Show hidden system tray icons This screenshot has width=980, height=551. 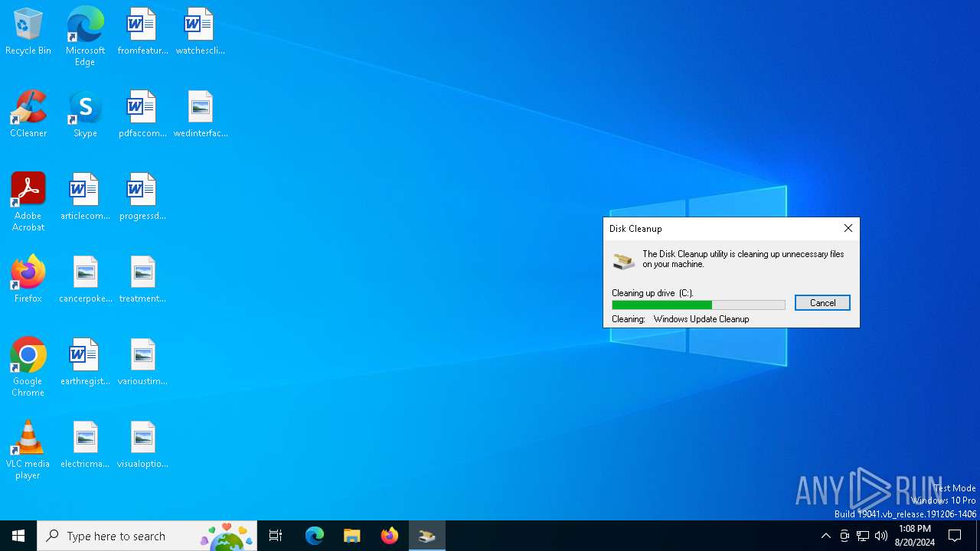(825, 536)
